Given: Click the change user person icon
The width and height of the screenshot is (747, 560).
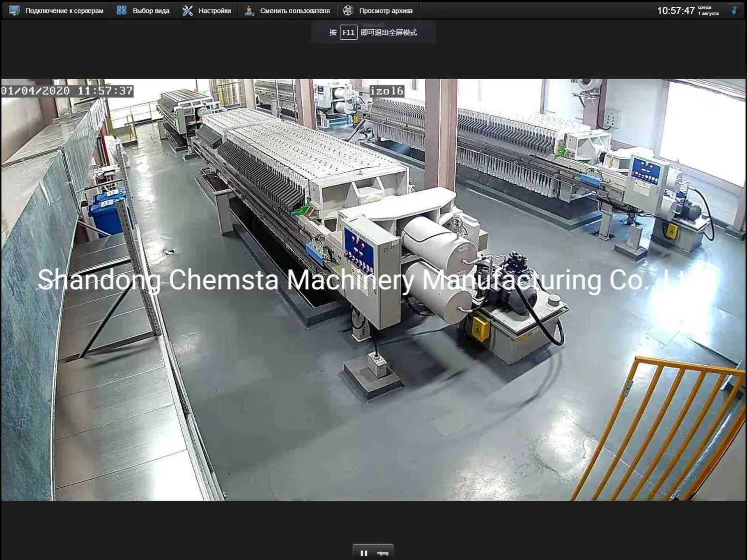Looking at the screenshot, I should [249, 10].
